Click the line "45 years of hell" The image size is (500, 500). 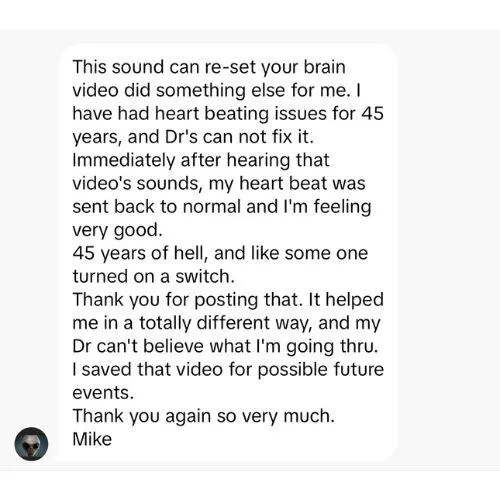tap(220, 253)
